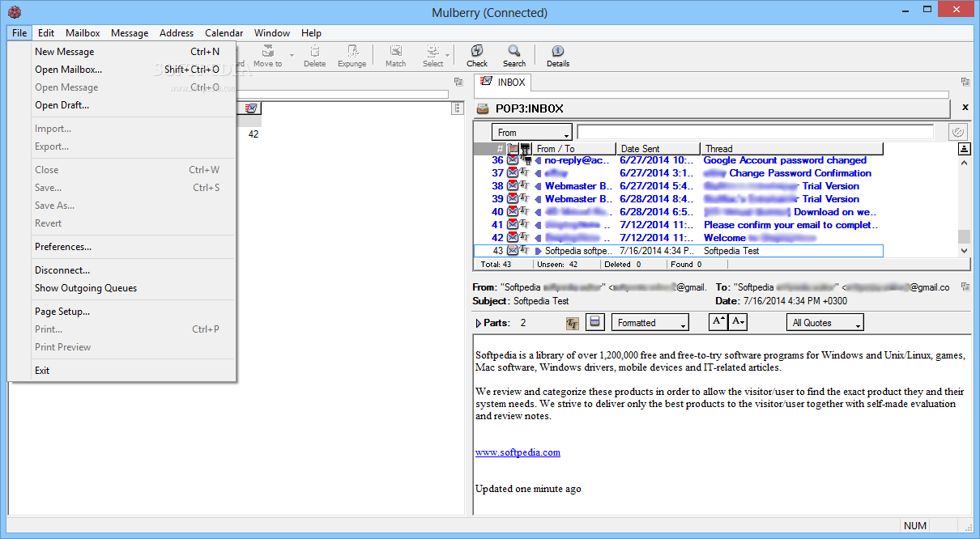Increase font size with A up button

coord(718,322)
